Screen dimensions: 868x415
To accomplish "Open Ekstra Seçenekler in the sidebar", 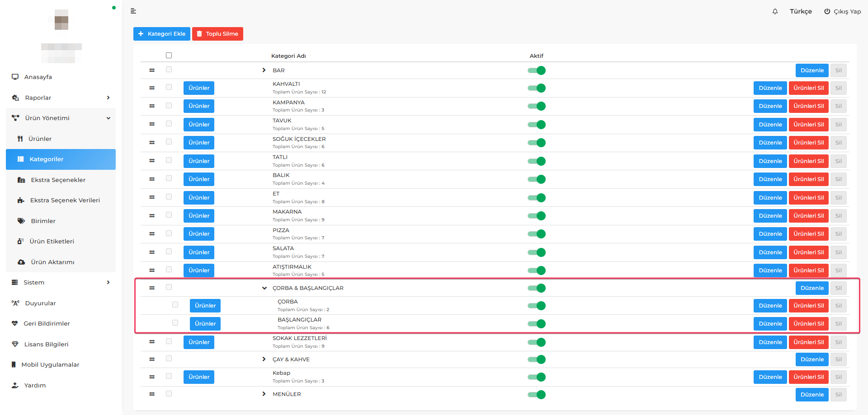I will coord(58,180).
